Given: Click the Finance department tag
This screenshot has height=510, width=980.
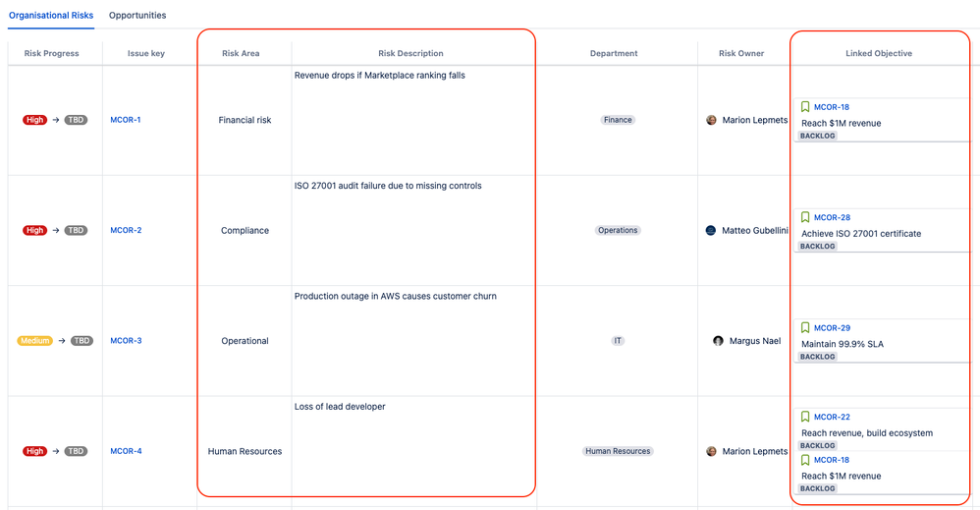Looking at the screenshot, I should (618, 120).
